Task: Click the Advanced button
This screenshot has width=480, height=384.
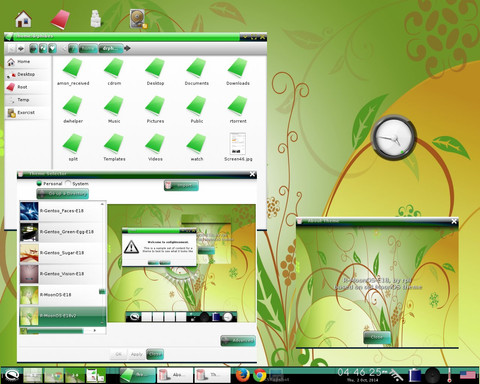Action: 238,340
